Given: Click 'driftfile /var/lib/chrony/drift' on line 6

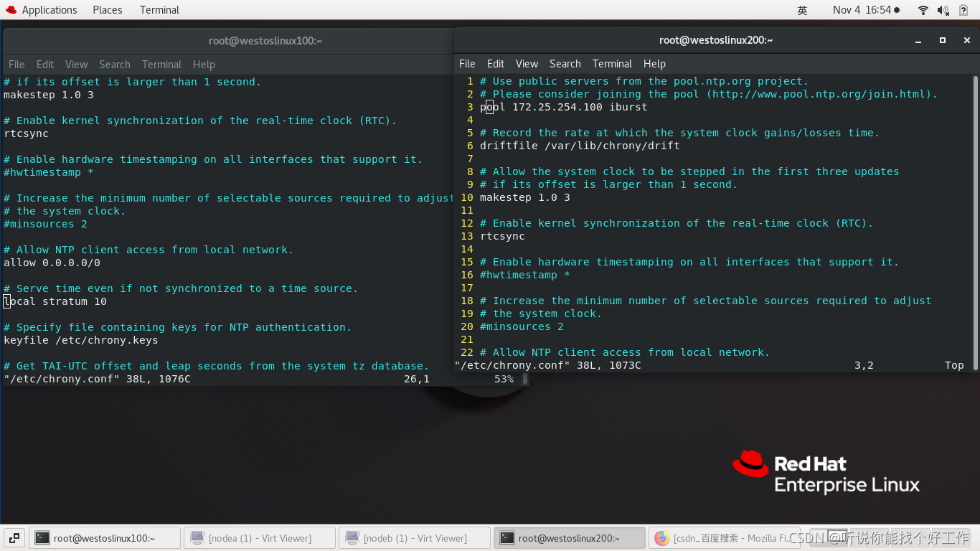Looking at the screenshot, I should pyautogui.click(x=580, y=146).
